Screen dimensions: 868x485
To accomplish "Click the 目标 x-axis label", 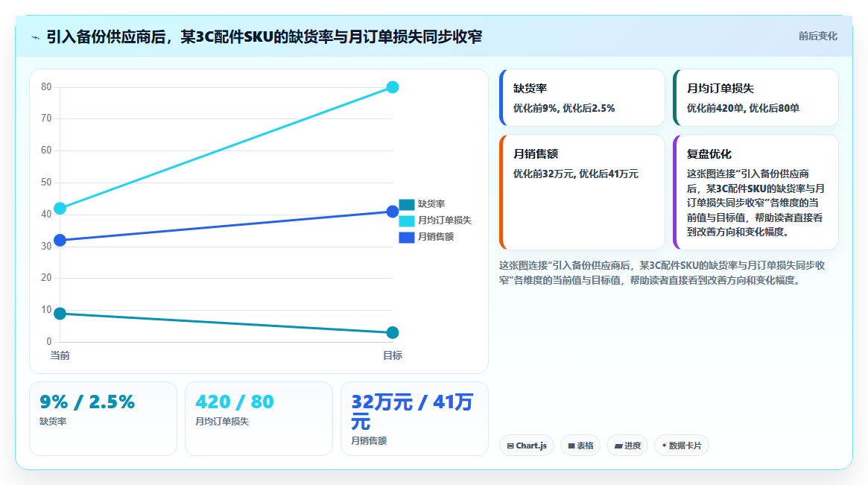I will point(393,355).
